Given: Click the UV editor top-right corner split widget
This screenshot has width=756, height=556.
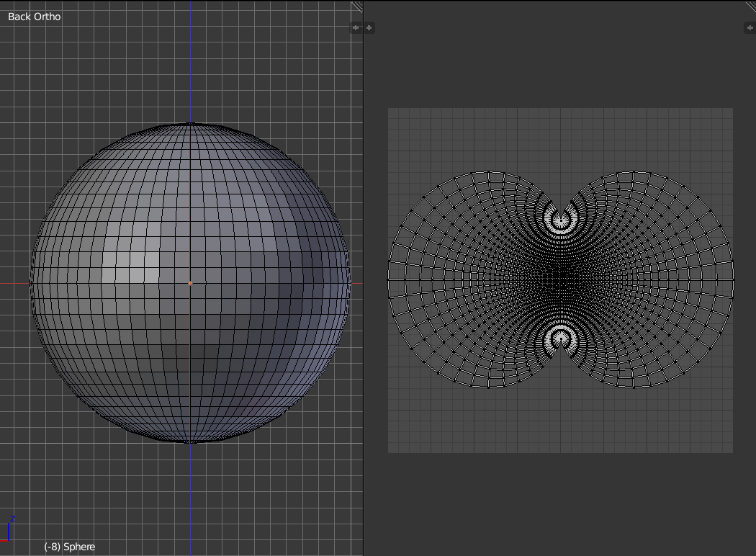Looking at the screenshot, I should 750,6.
